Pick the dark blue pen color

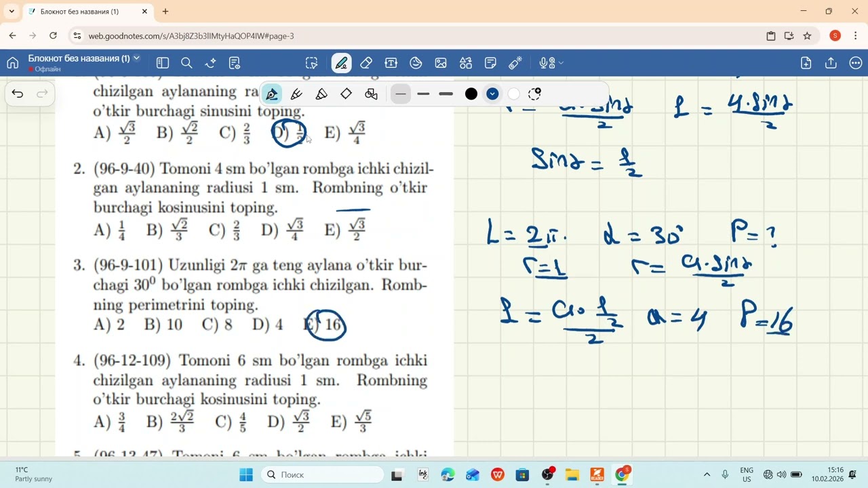pyautogui.click(x=492, y=94)
